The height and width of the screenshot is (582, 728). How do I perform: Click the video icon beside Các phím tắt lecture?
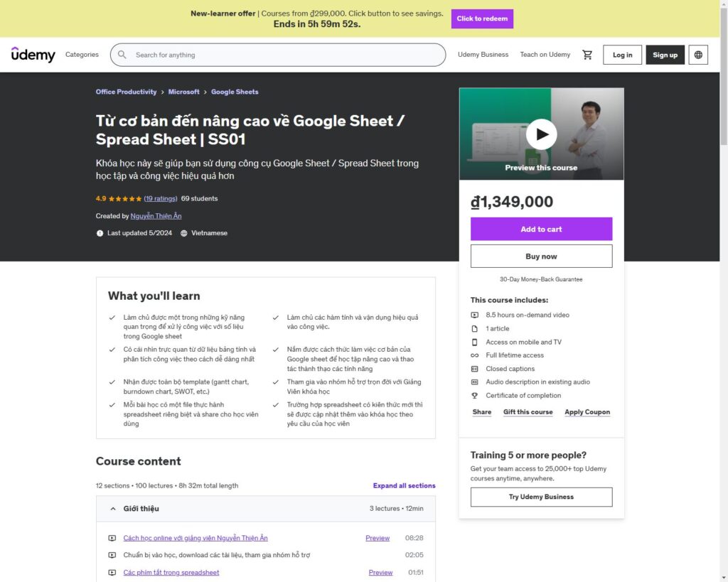click(x=112, y=573)
